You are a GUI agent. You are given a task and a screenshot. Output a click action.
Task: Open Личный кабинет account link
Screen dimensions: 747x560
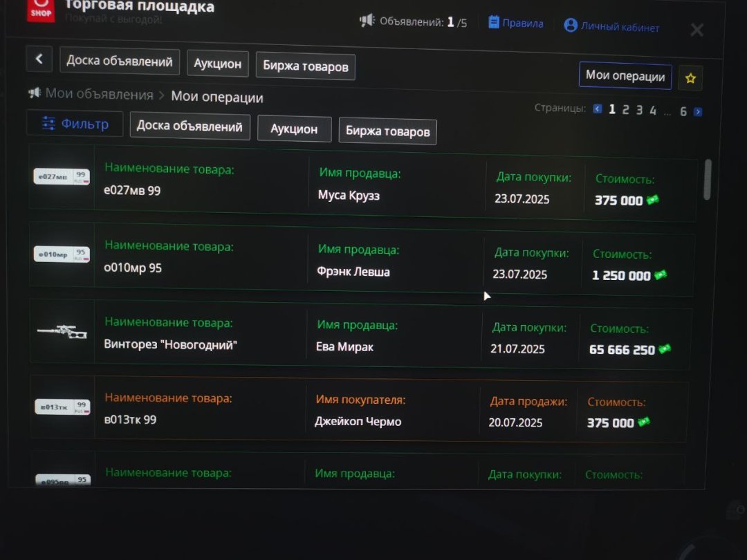[611, 26]
